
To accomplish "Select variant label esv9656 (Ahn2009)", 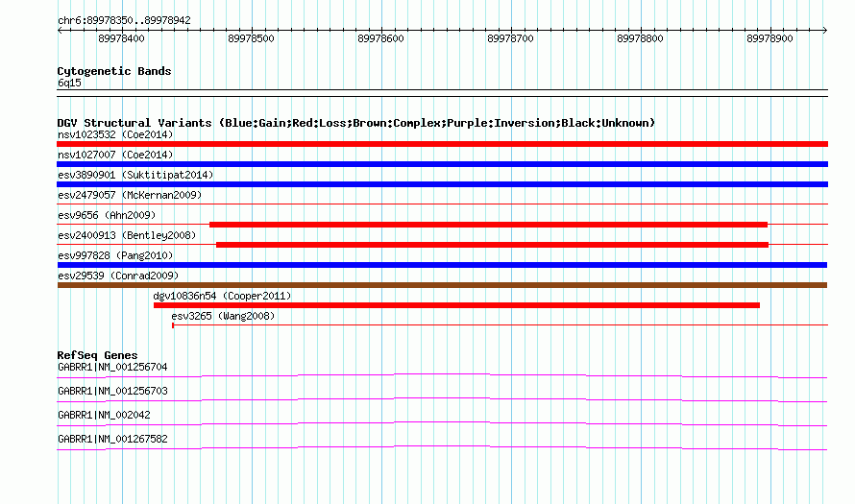I will coord(107,215).
